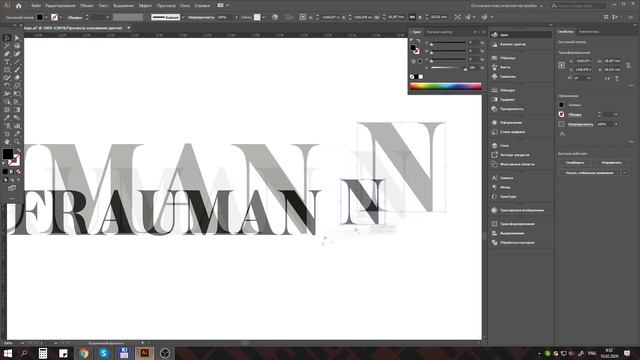Viewport: 640px width, 360px height.
Task: Select the Direct Selection tool
Action: (17, 38)
